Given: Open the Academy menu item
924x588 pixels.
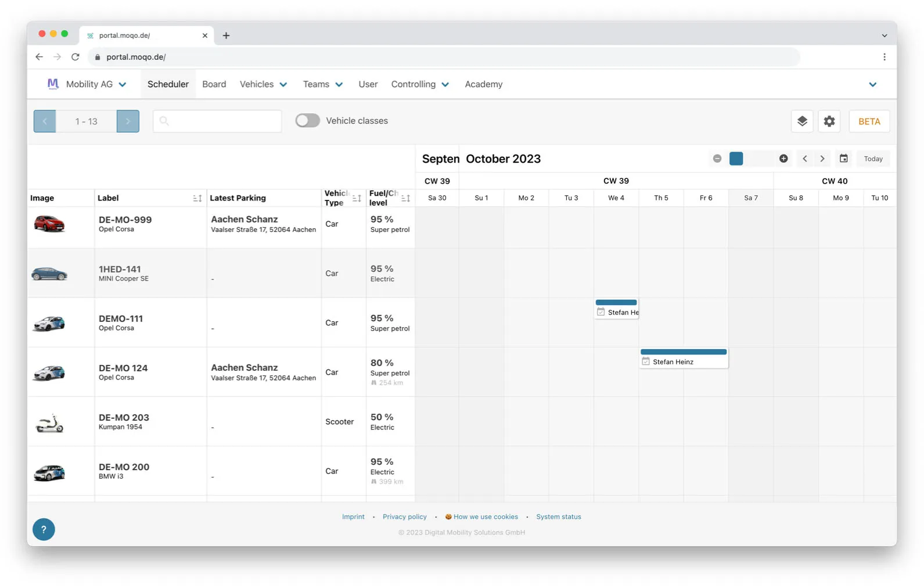Looking at the screenshot, I should pos(483,84).
